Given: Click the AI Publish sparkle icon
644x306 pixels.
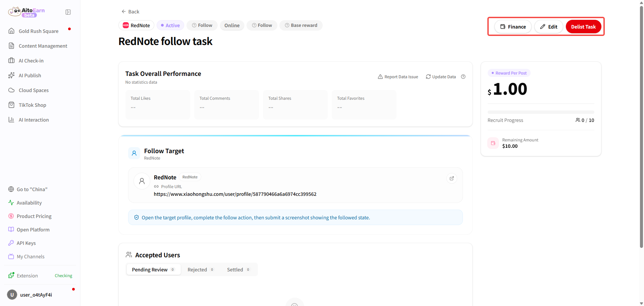Looking at the screenshot, I should (x=11, y=75).
